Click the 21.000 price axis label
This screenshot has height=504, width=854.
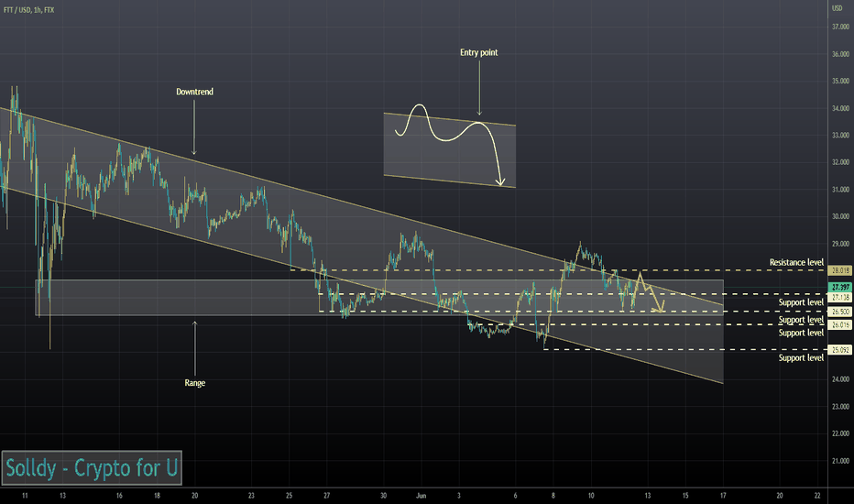point(840,461)
